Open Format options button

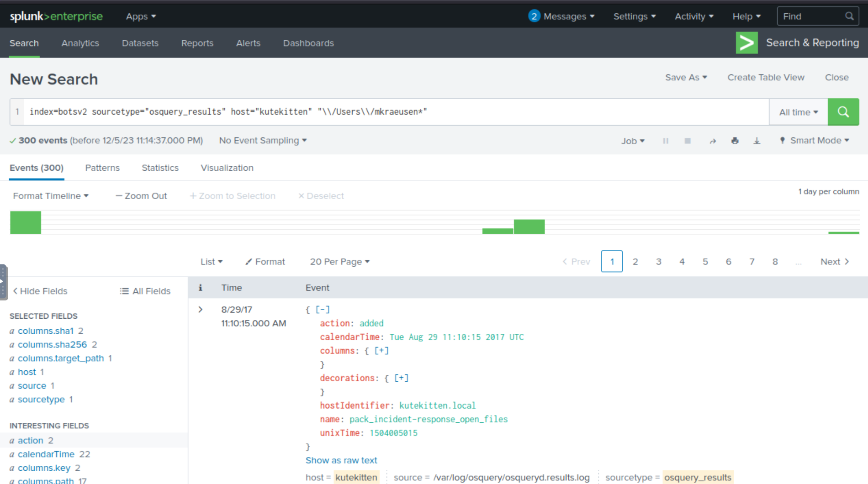coord(265,262)
